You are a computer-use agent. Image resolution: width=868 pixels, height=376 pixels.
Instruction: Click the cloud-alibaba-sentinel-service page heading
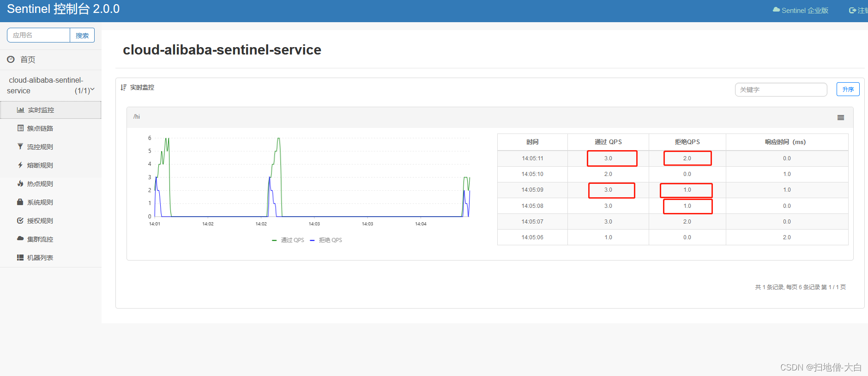[222, 50]
